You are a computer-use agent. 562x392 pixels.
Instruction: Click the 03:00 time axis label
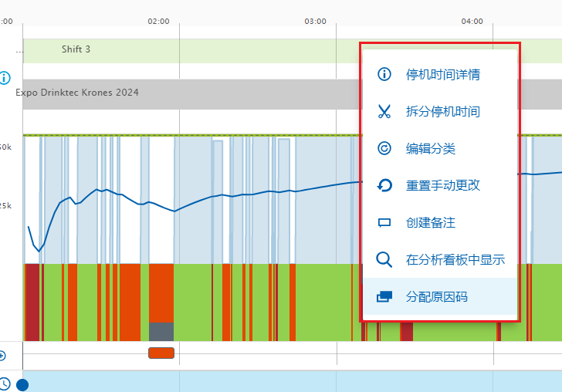tap(315, 22)
